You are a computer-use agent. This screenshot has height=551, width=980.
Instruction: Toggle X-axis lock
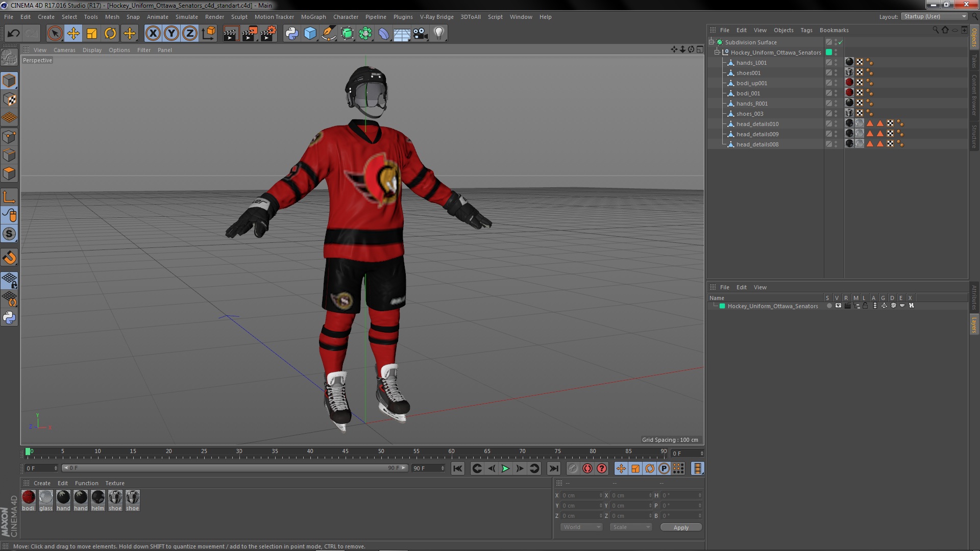pyautogui.click(x=153, y=34)
